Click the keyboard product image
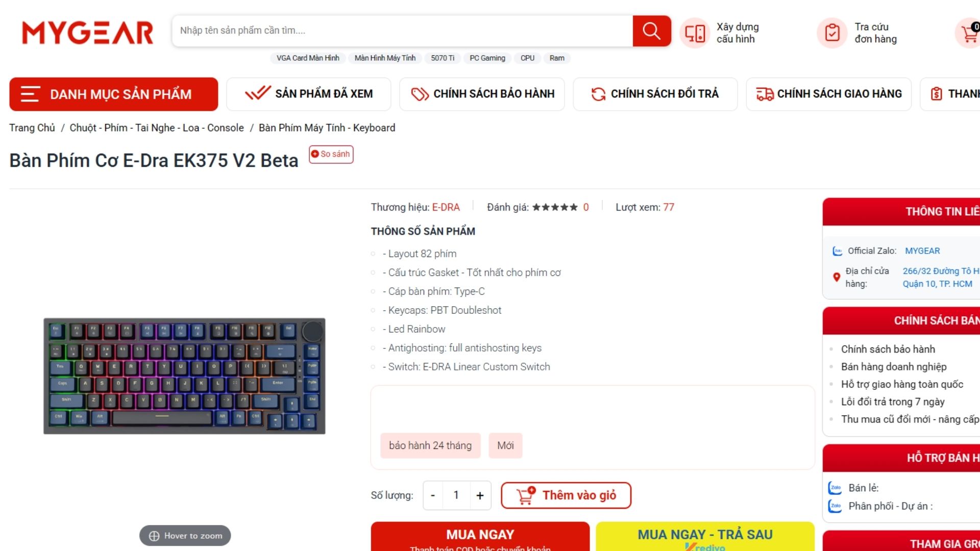980x551 pixels. [x=184, y=376]
